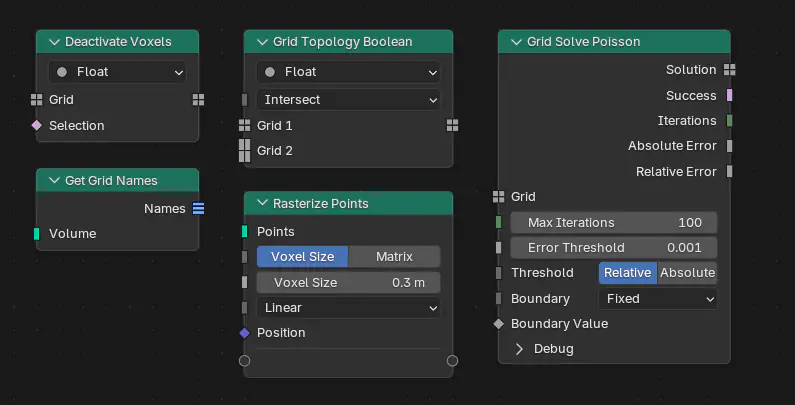
Task: Click the Grid 1 input socket
Action: (x=244, y=125)
